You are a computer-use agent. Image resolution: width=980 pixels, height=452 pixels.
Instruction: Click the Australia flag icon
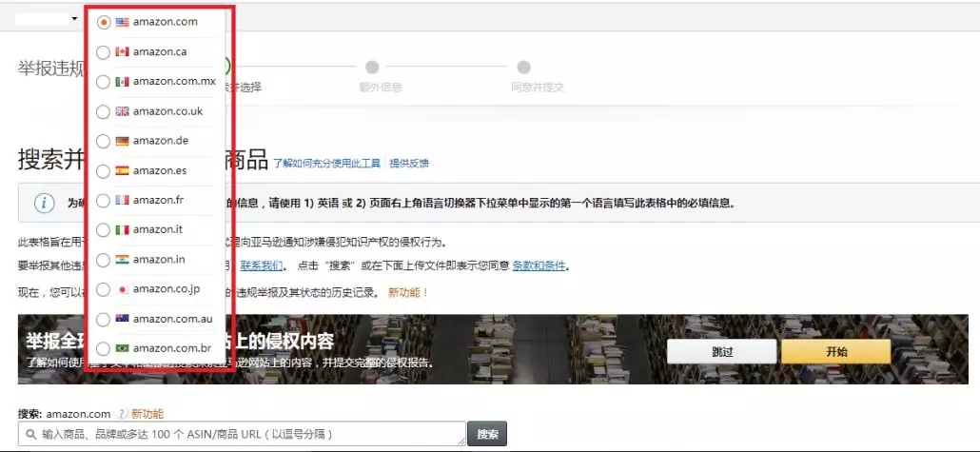point(123,318)
